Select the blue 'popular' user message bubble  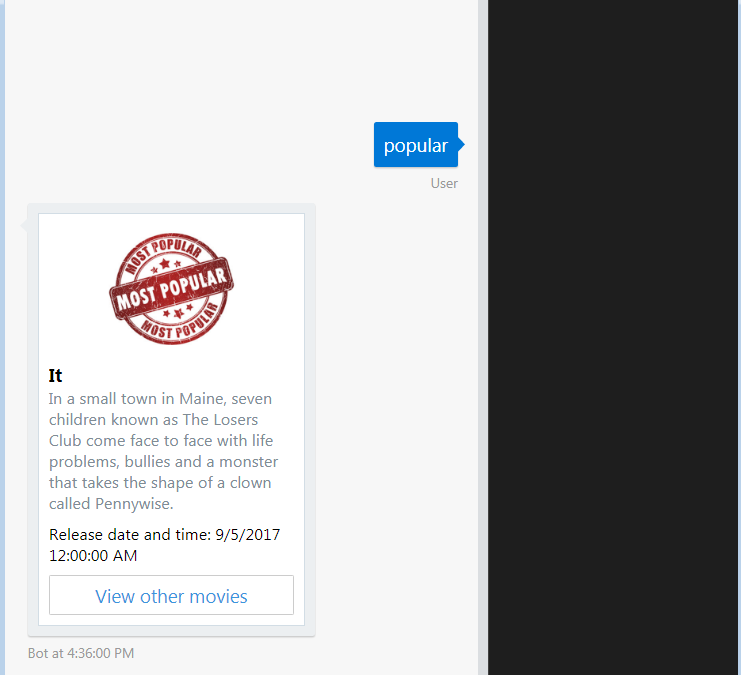(x=416, y=145)
